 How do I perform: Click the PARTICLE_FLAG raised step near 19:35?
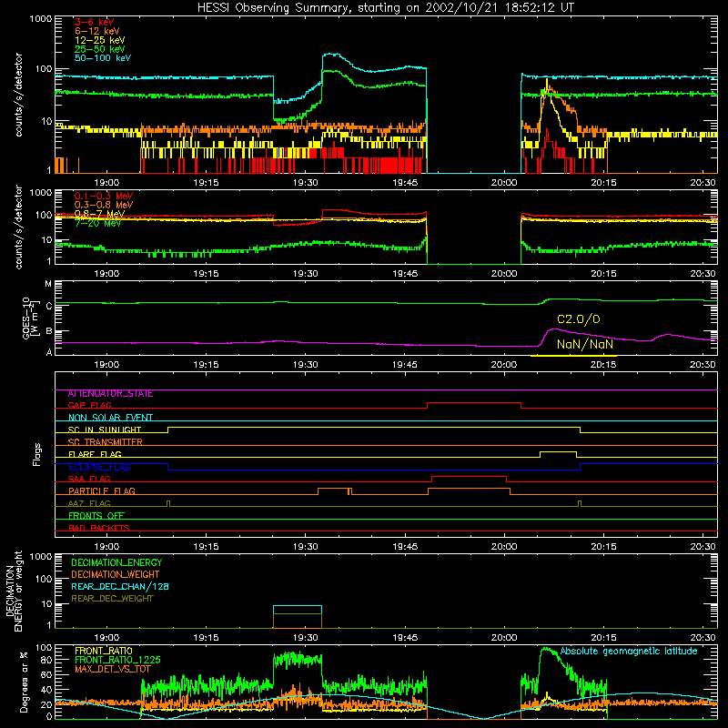coord(334,489)
